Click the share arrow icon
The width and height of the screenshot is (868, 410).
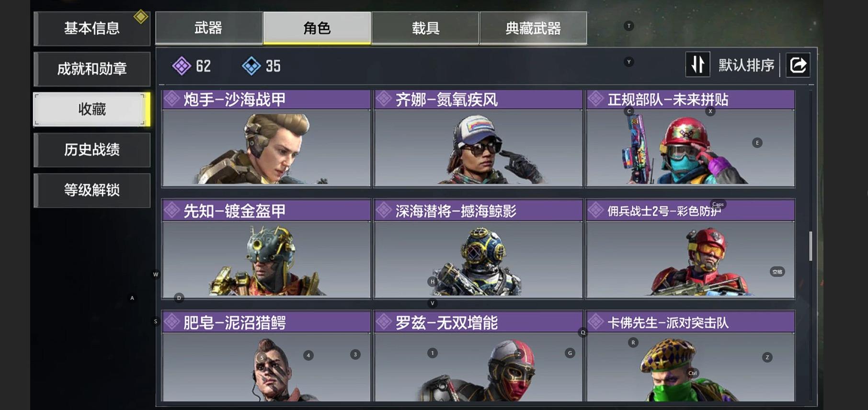pyautogui.click(x=798, y=65)
